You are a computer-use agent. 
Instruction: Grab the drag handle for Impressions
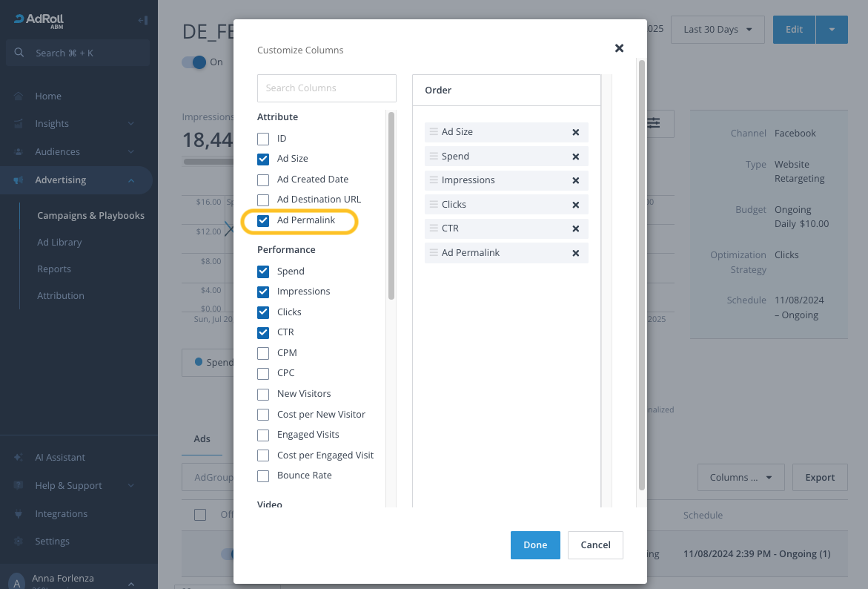click(x=434, y=180)
